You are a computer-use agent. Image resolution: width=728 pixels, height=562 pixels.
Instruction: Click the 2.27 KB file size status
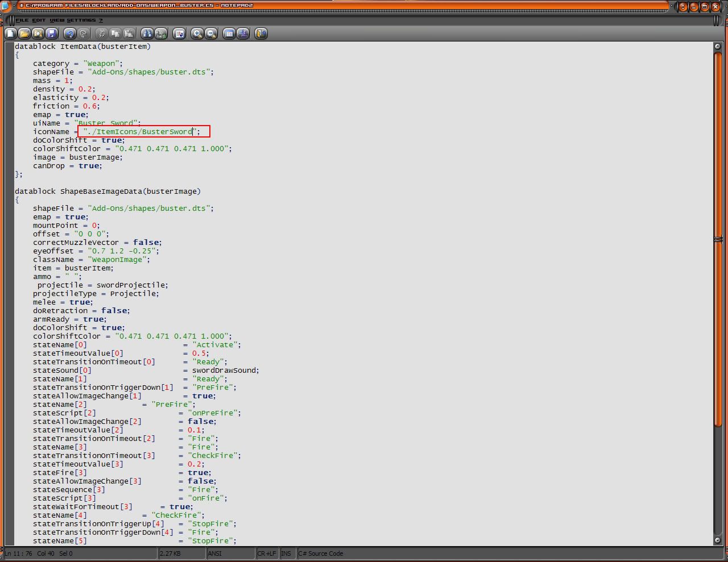[x=182, y=553]
